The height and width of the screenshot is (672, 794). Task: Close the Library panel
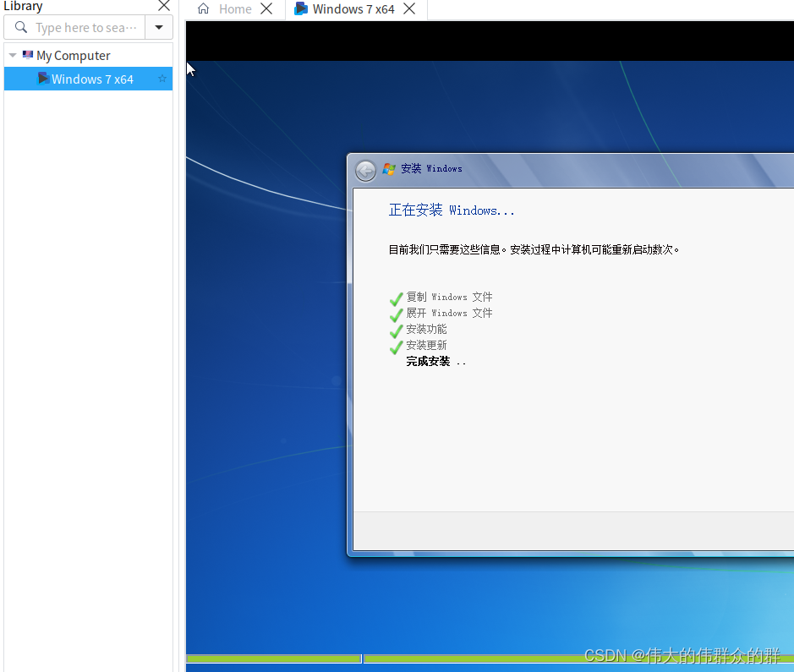[x=164, y=6]
